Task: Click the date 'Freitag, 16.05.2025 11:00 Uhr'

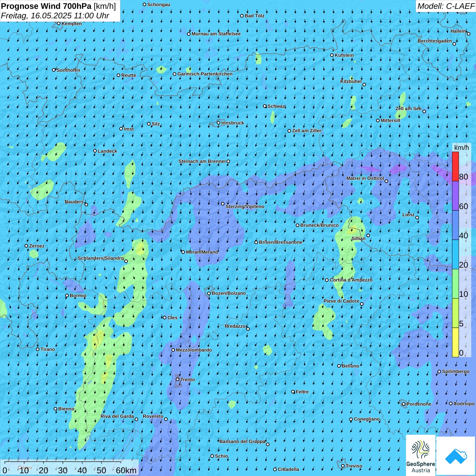Action: [55, 16]
